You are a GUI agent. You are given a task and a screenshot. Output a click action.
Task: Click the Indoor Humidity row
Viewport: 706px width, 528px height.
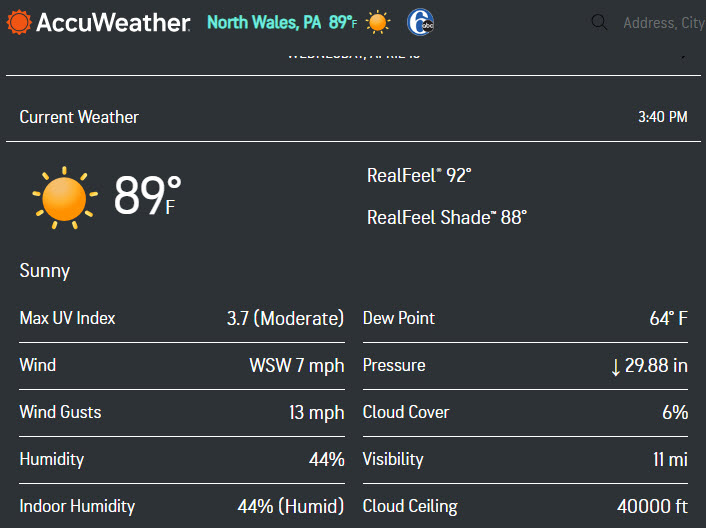tap(181, 506)
